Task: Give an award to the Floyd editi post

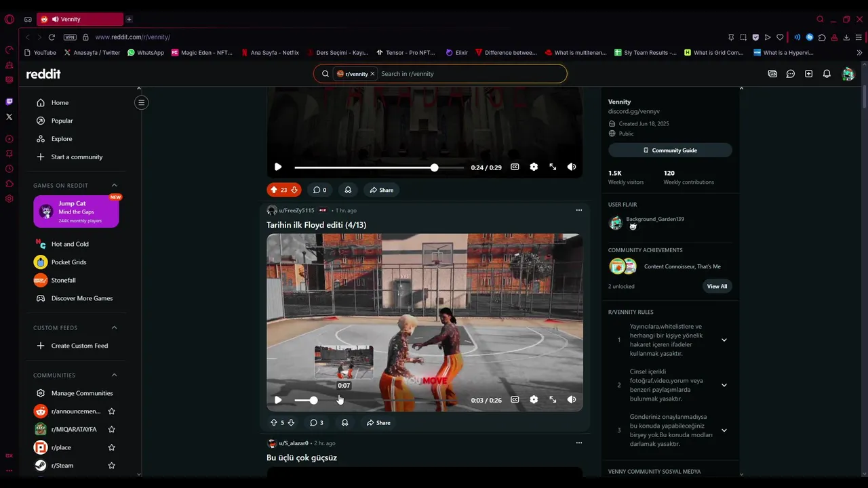Action: [x=344, y=422]
